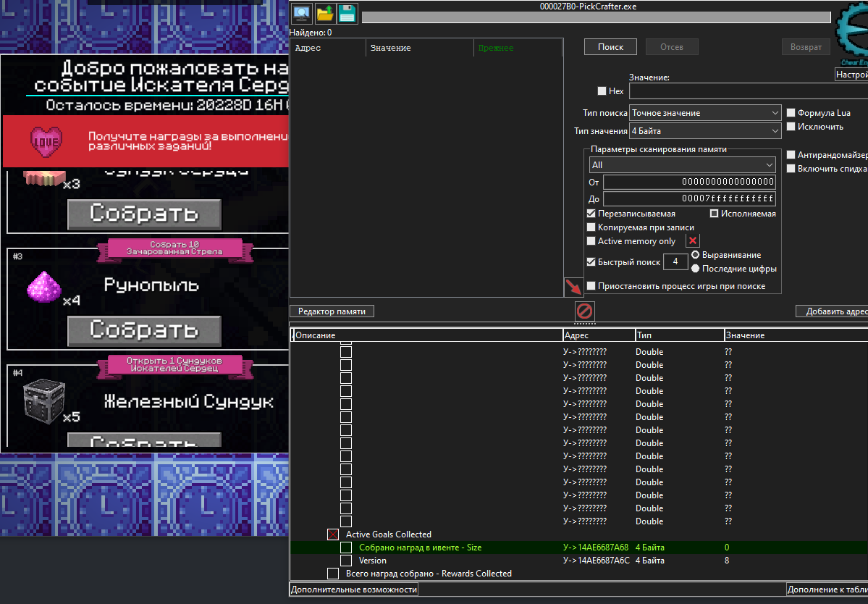Click the Быстрый поиск alignment value field
Image resolution: width=868 pixels, height=604 pixels.
tap(675, 262)
